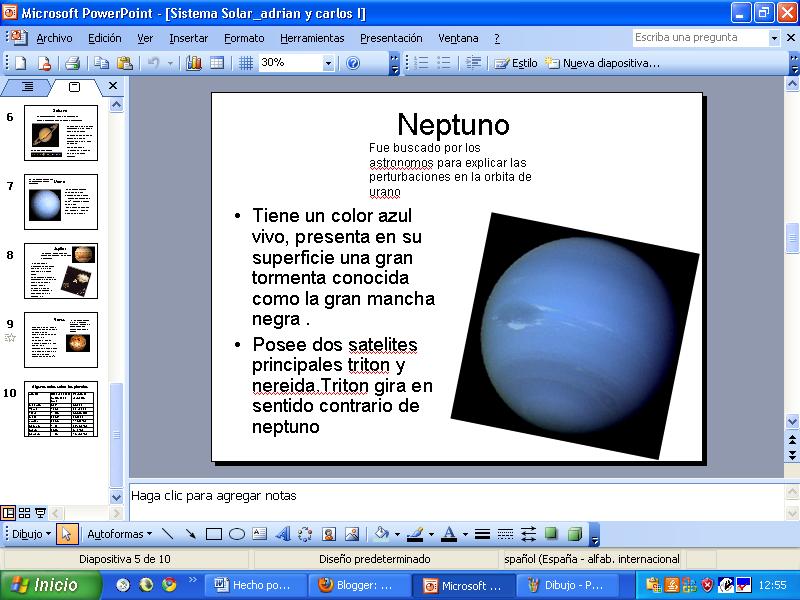Viewport: 800px width, 600px height.
Task: Select the object selection arrow tool
Action: (66, 534)
